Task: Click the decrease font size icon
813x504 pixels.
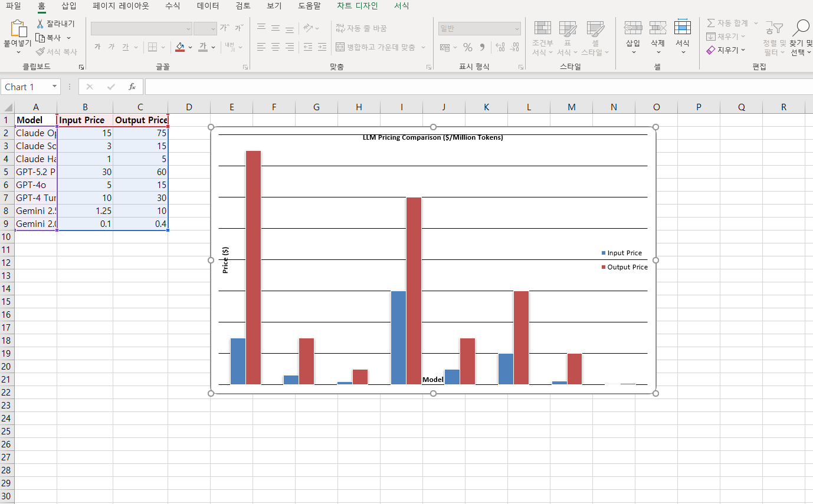Action: pyautogui.click(x=238, y=28)
